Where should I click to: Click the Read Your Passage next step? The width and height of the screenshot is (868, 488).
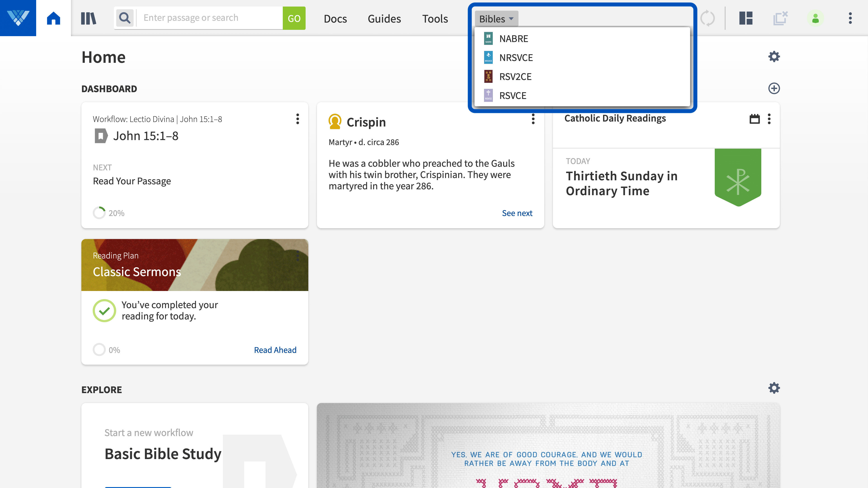pos(132,181)
